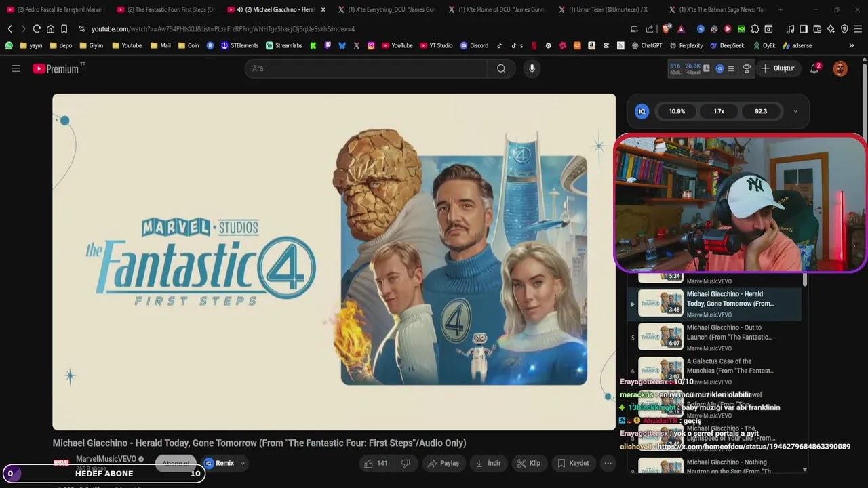Open Streamlabs bookmark

coord(284,45)
